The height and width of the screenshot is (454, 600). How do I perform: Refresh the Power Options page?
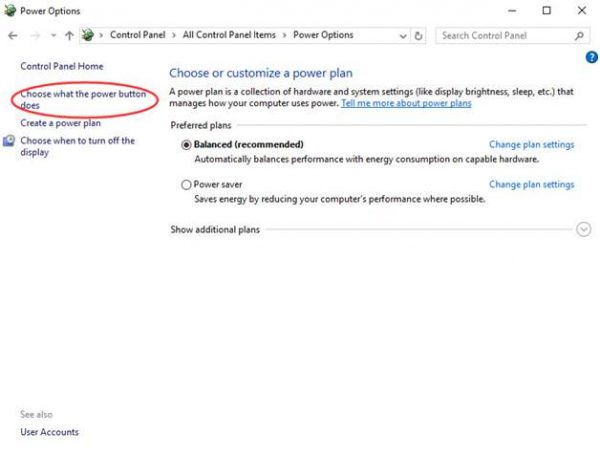click(x=418, y=36)
